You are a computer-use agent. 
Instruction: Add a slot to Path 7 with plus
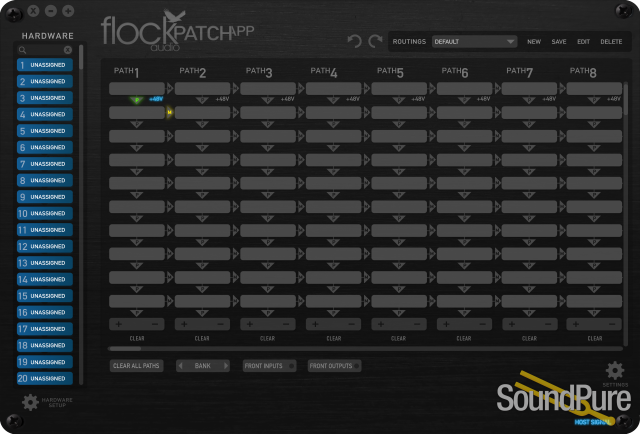(511, 324)
